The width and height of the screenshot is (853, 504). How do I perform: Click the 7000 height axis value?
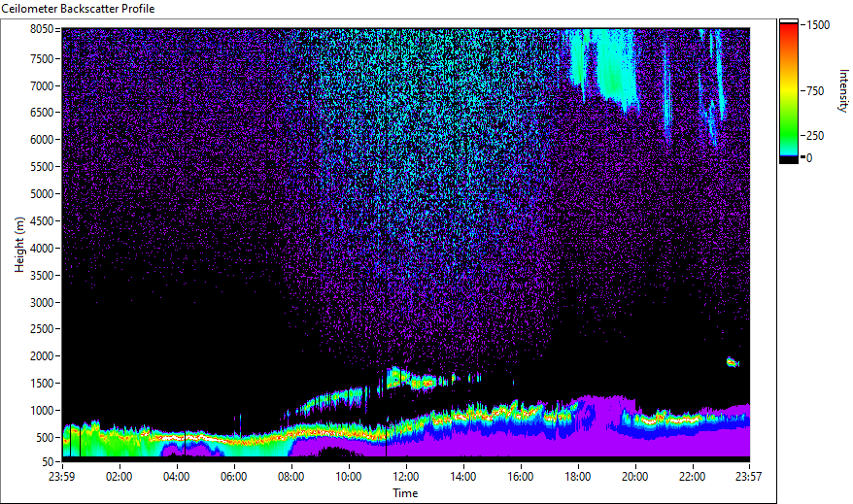(x=42, y=85)
